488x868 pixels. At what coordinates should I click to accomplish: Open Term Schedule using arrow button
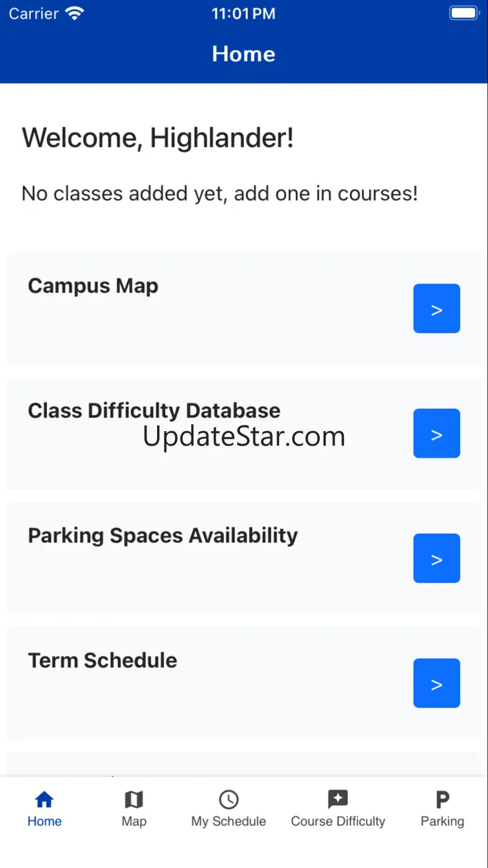coord(437,683)
